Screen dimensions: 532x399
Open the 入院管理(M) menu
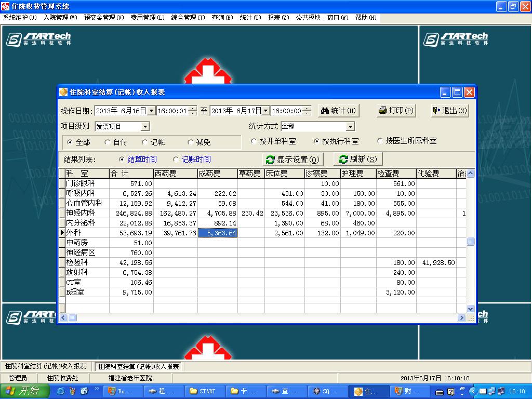(x=60, y=18)
